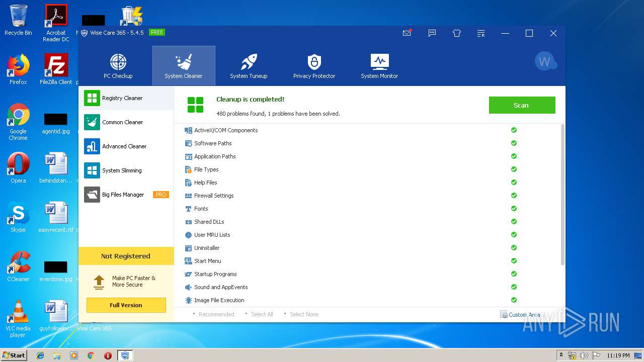Open VLC media player desktop shortcut

point(18,319)
